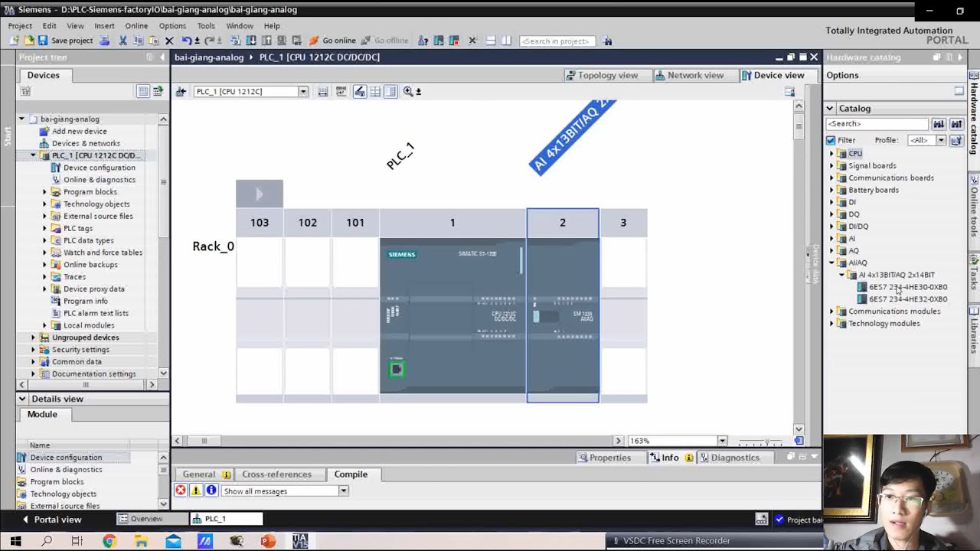Viewport: 980px width, 551px height.
Task: Click the zoom magnifier icon in device view toolbar
Action: pyautogui.click(x=408, y=92)
